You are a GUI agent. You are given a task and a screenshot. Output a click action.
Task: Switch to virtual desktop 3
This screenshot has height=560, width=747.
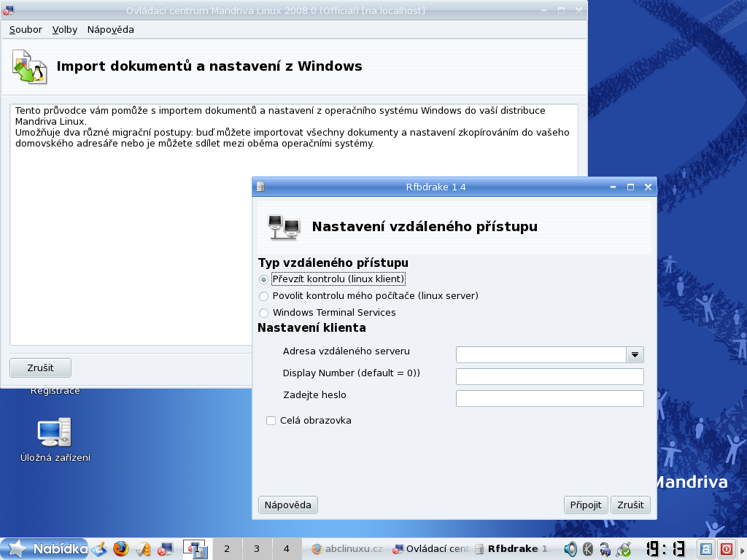[x=257, y=549]
